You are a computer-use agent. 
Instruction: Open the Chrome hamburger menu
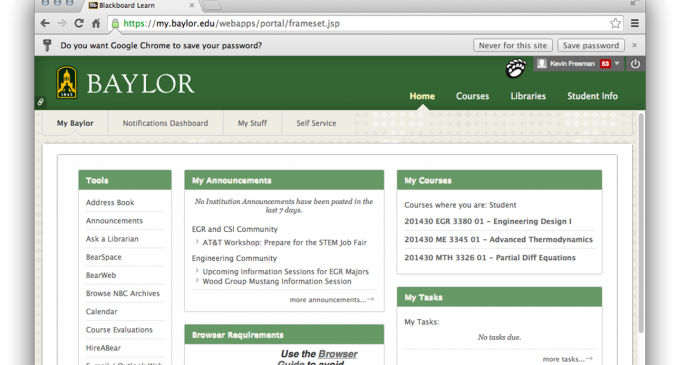click(x=634, y=23)
